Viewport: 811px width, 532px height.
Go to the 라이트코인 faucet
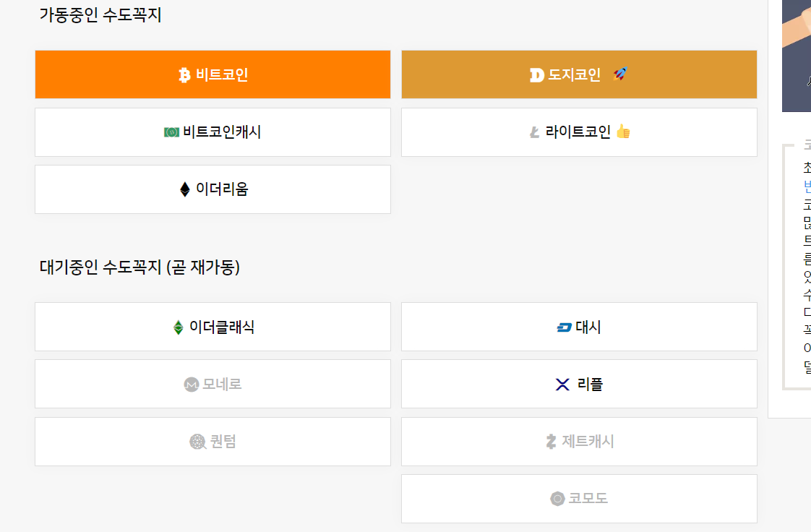578,132
